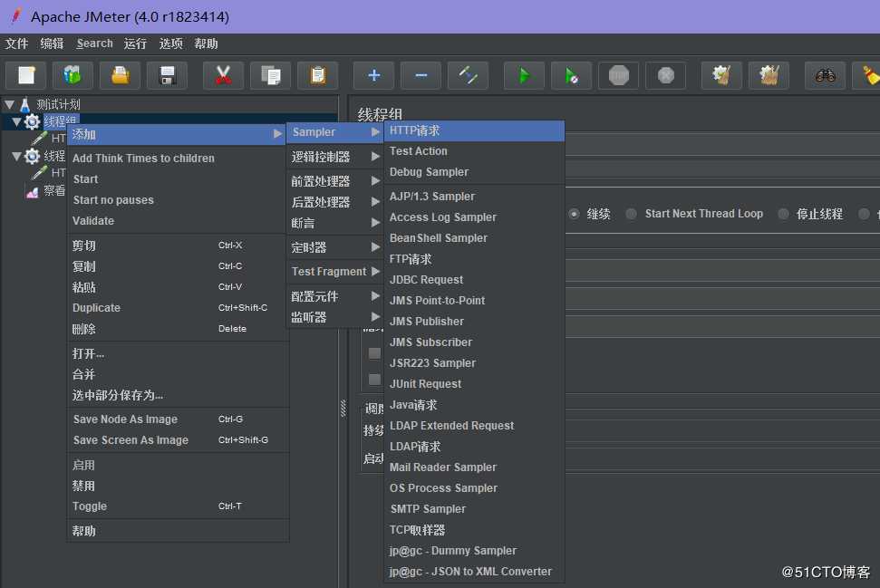
Task: Select Add Think Times to children
Action: click(178, 159)
